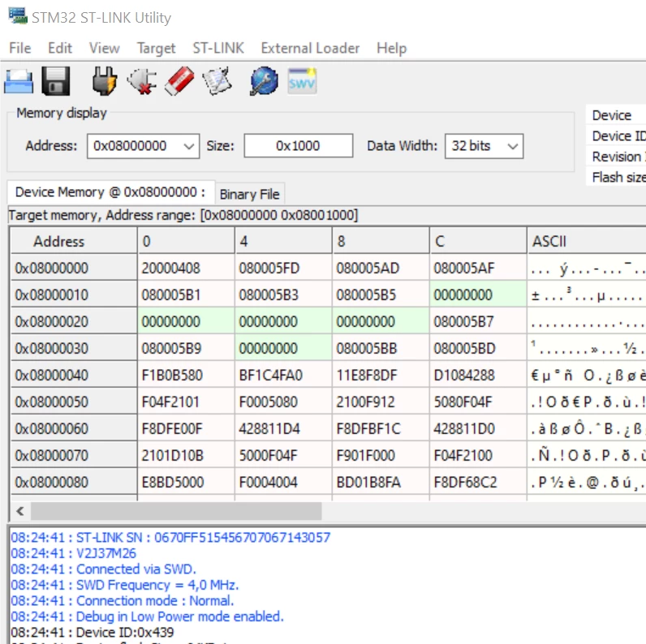Click the ASCII column header
This screenshot has height=644, width=646.
[x=587, y=241]
